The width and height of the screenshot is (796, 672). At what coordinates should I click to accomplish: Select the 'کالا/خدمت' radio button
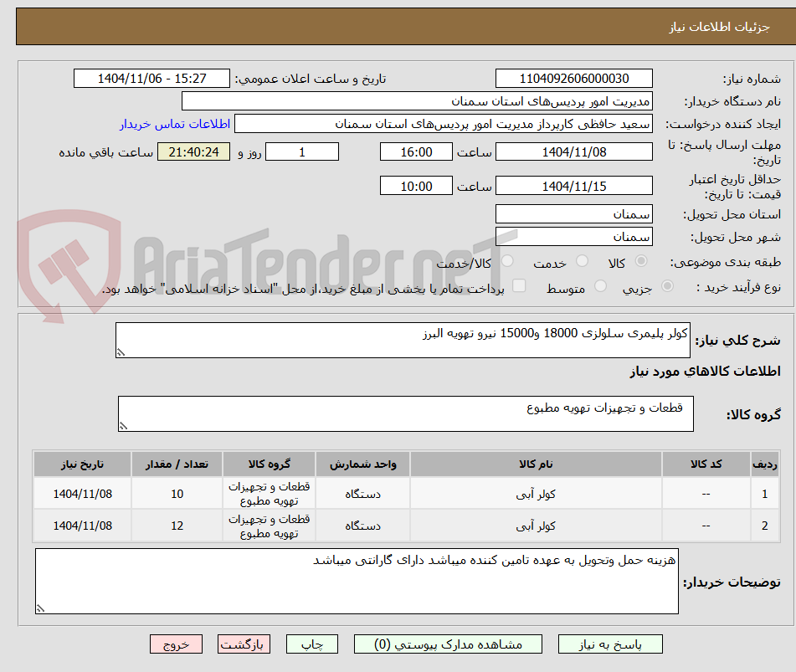pyautogui.click(x=507, y=261)
